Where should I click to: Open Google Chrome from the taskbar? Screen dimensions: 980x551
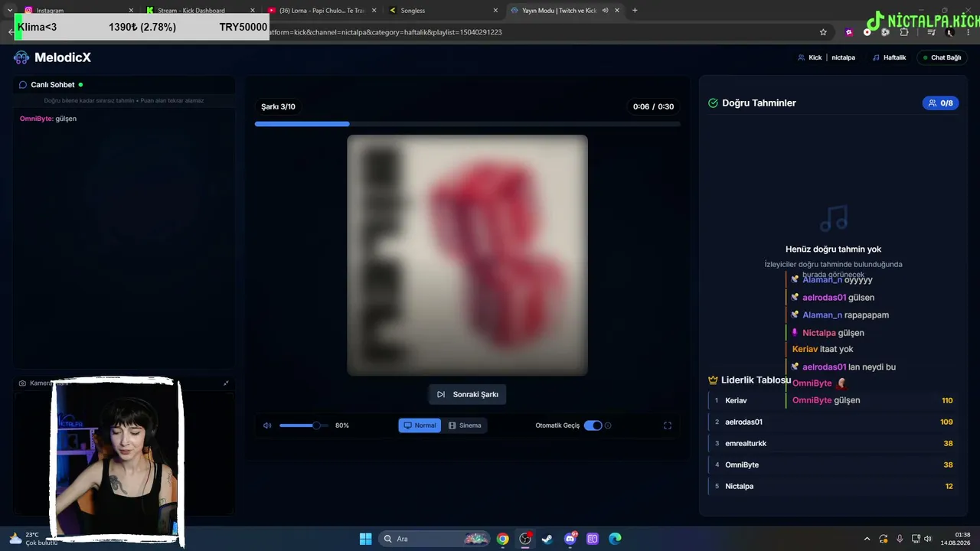(x=502, y=539)
